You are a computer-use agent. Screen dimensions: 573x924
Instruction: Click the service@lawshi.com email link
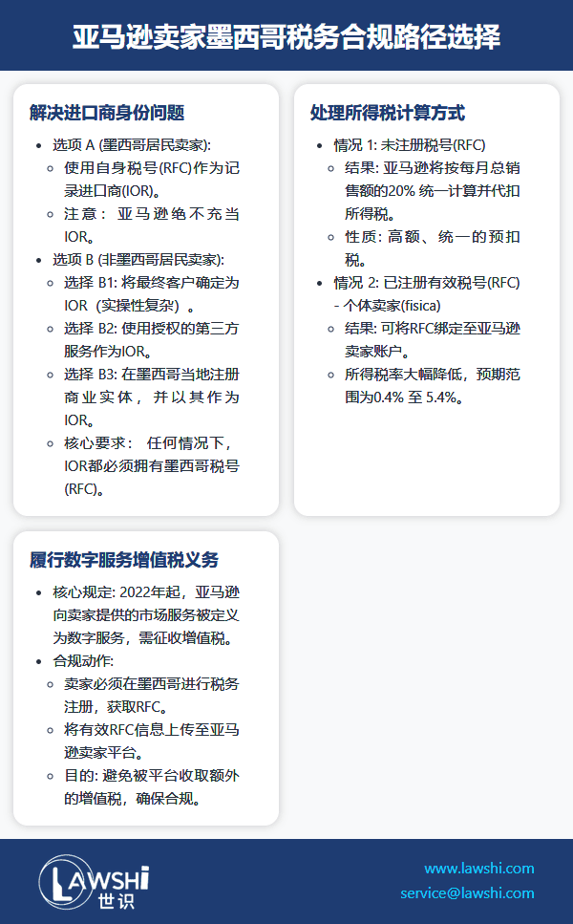[467, 893]
